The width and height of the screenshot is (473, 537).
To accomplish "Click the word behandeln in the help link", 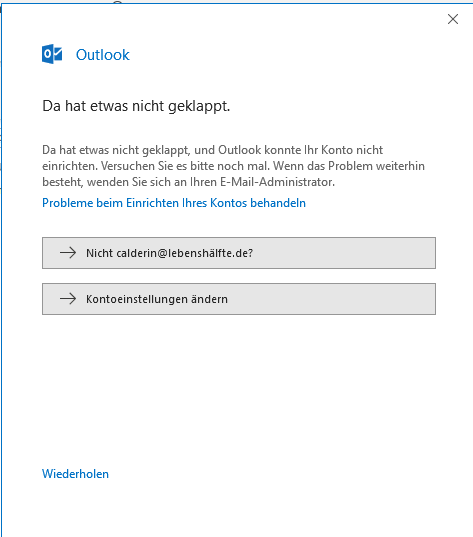I will [x=278, y=203].
